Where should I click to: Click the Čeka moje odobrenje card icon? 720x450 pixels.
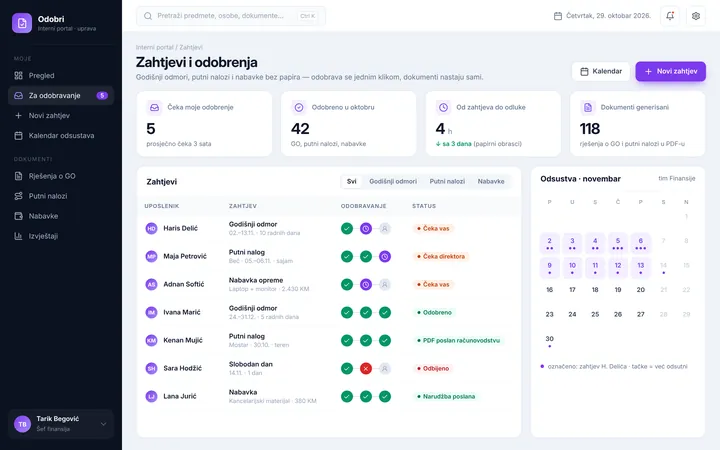(x=154, y=107)
